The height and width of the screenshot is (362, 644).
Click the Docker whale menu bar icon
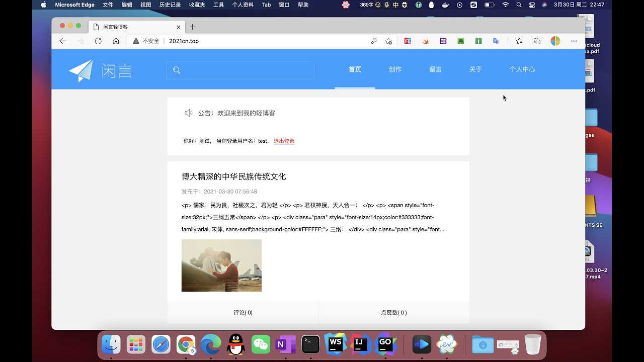tap(445, 5)
